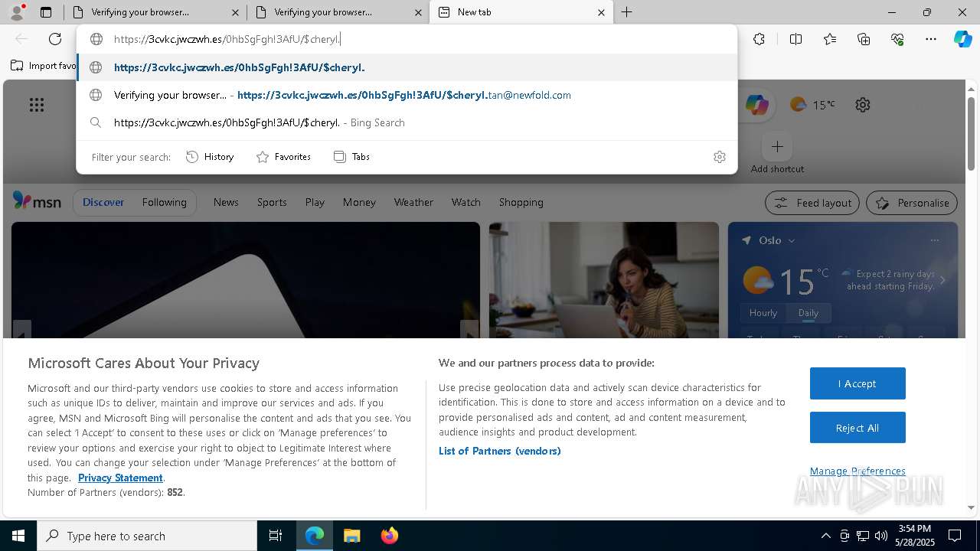
Task: Open the volume tray icon
Action: click(x=880, y=536)
